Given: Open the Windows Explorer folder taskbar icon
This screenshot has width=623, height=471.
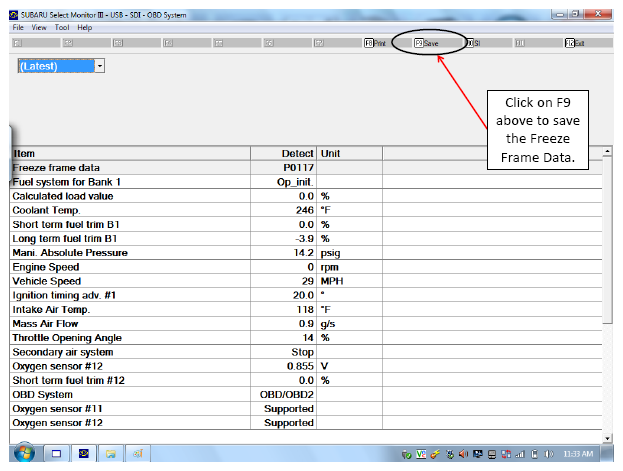Looking at the screenshot, I should [x=110, y=454].
